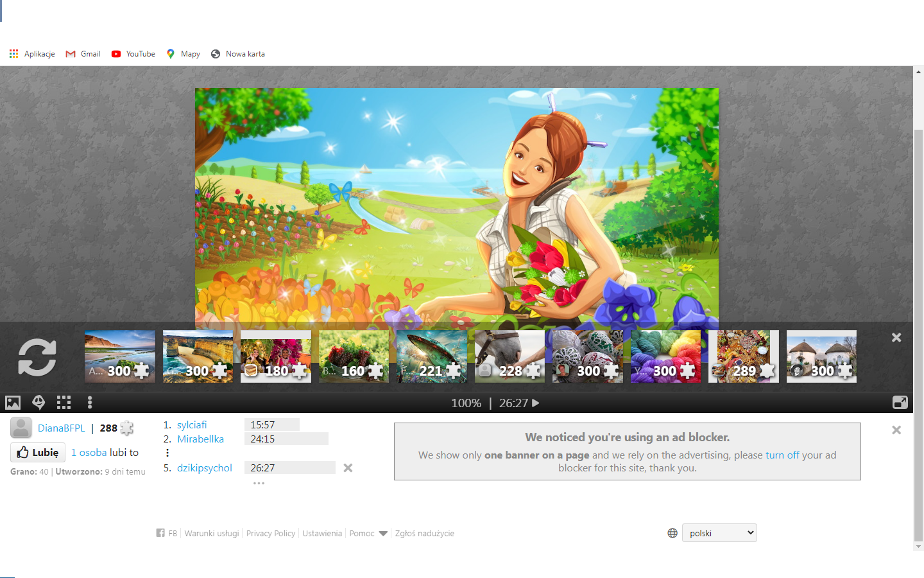Viewport: 924px width, 578px height.
Task: Click the 15:57 time bar for sylciafi
Action: click(x=272, y=425)
